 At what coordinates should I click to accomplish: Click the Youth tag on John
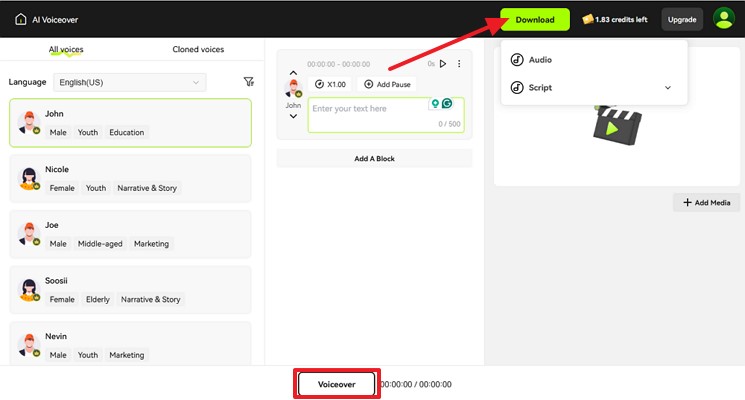pos(87,132)
